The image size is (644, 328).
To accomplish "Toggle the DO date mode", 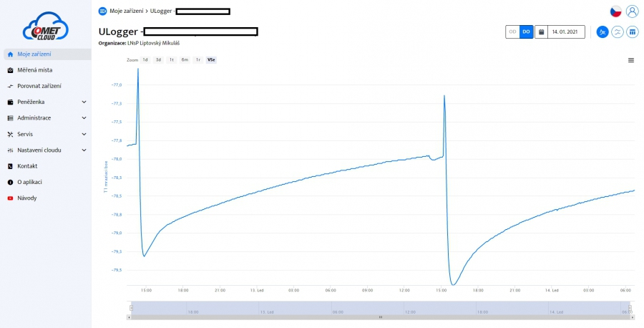I will 526,32.
